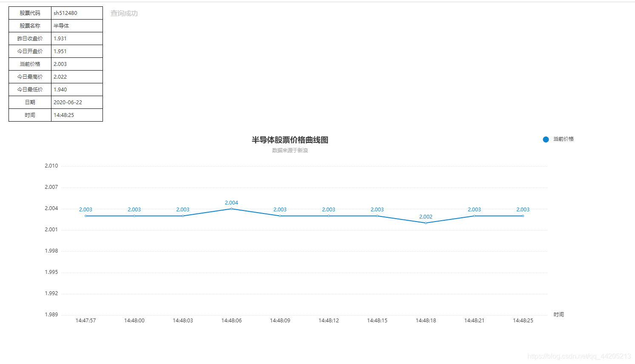
Task: Click the y-axis label 2.001
Action: [x=51, y=230]
